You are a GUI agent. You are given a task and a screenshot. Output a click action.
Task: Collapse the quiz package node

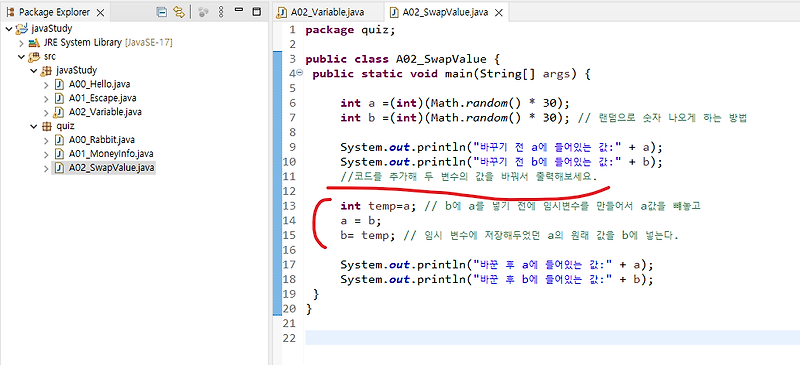[x=34, y=126]
